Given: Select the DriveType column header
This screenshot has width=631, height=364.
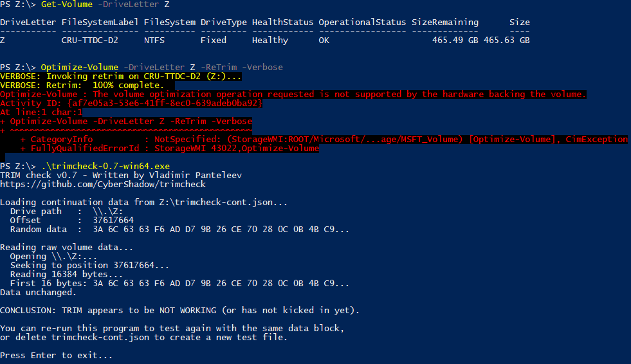Looking at the screenshot, I should click(224, 22).
